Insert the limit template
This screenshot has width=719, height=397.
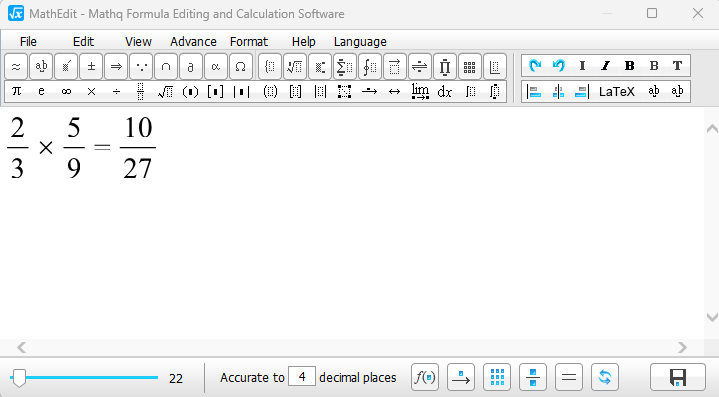pos(420,91)
